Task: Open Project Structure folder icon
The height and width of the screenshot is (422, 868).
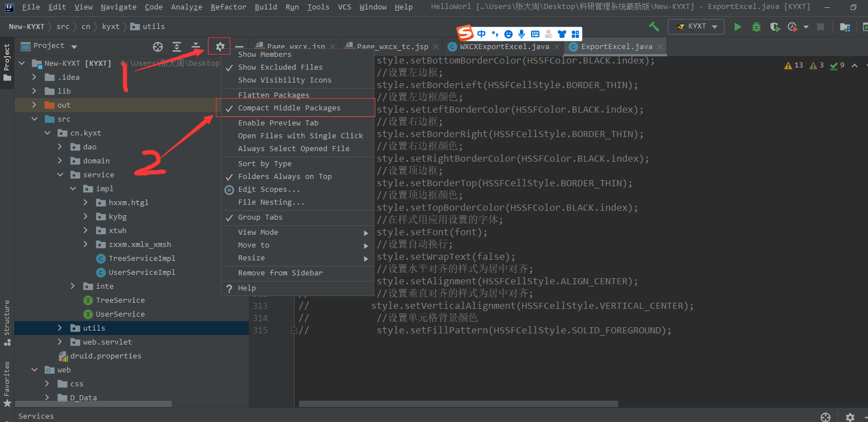Action: [x=845, y=27]
